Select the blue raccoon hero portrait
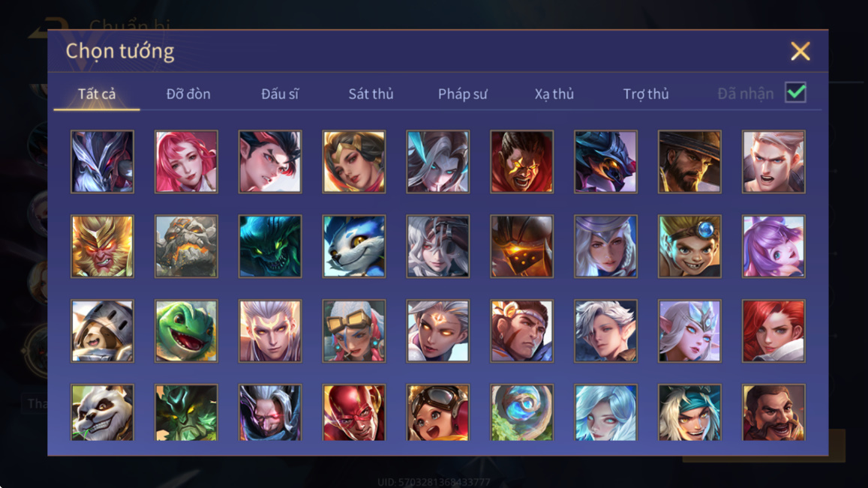This screenshot has height=488, width=868. click(354, 246)
